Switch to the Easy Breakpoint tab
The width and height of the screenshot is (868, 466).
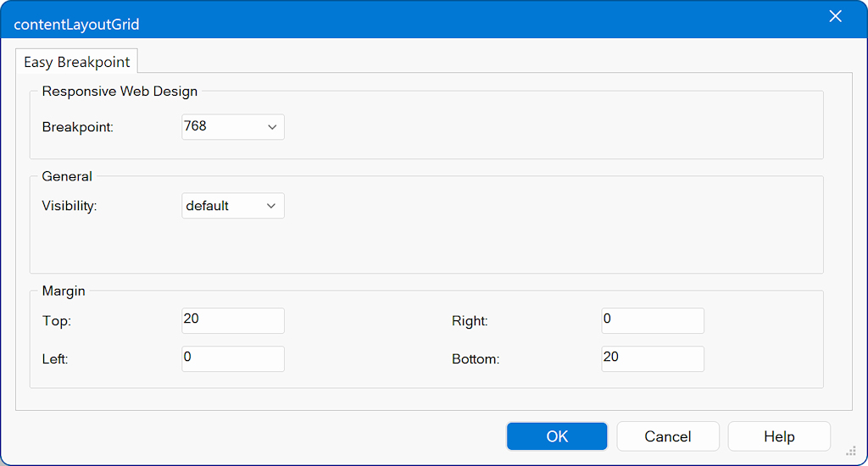tap(76, 62)
